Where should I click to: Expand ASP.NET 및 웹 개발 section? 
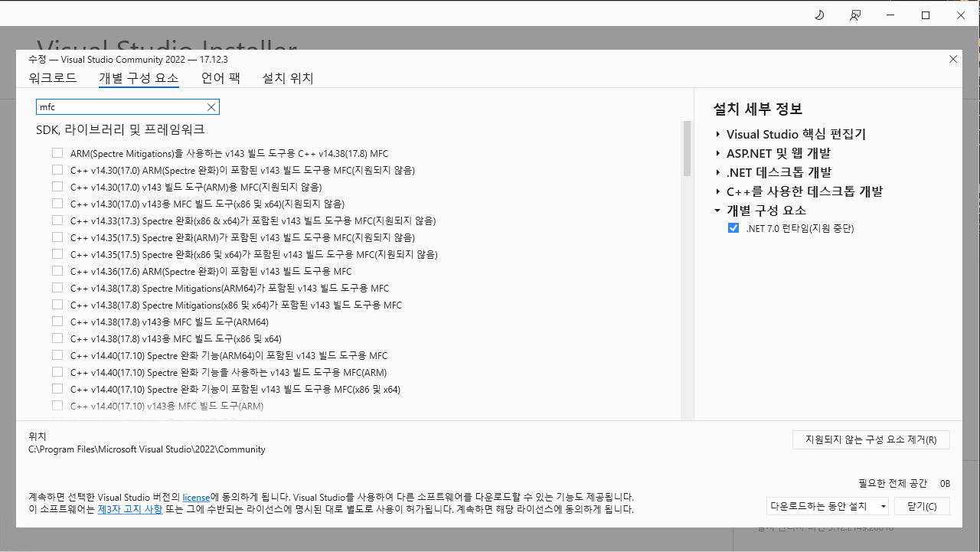[718, 153]
